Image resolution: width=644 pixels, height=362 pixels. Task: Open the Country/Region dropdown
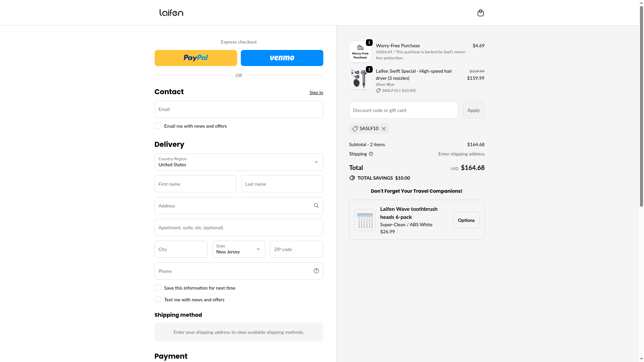[x=238, y=162]
